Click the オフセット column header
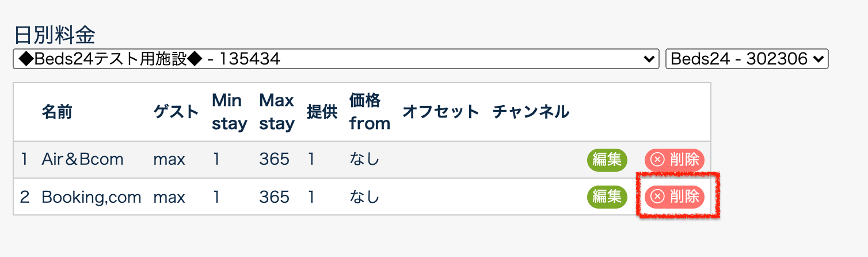 pos(440,112)
